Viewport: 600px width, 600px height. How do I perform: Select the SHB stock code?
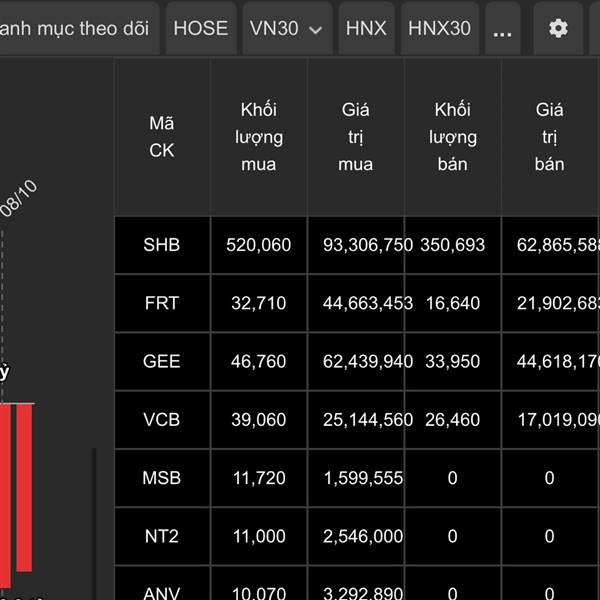162,245
